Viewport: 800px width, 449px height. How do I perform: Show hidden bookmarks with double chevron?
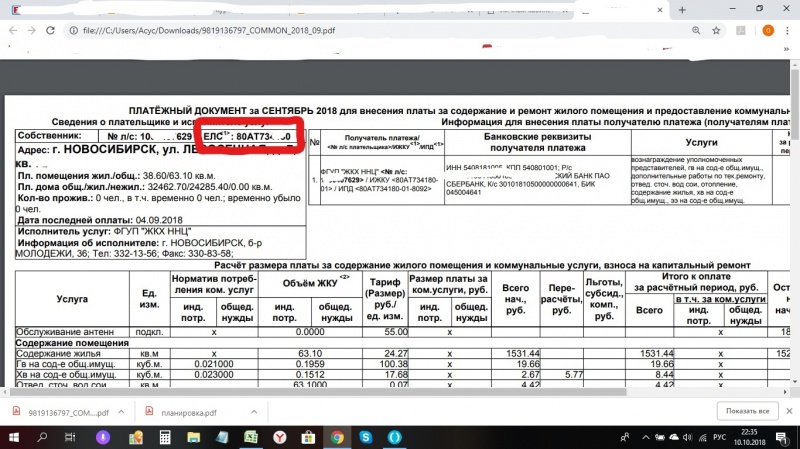tap(786, 49)
